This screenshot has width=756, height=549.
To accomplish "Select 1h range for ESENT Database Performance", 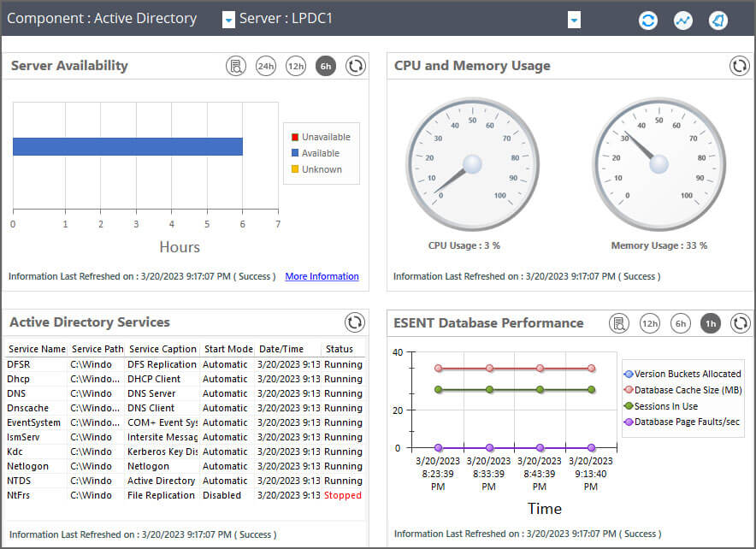I will (711, 323).
